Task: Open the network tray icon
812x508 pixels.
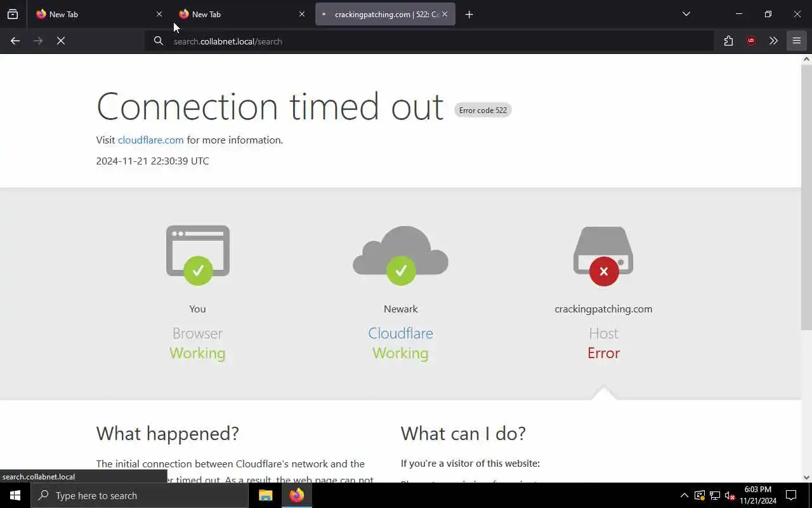Action: pyautogui.click(x=715, y=495)
